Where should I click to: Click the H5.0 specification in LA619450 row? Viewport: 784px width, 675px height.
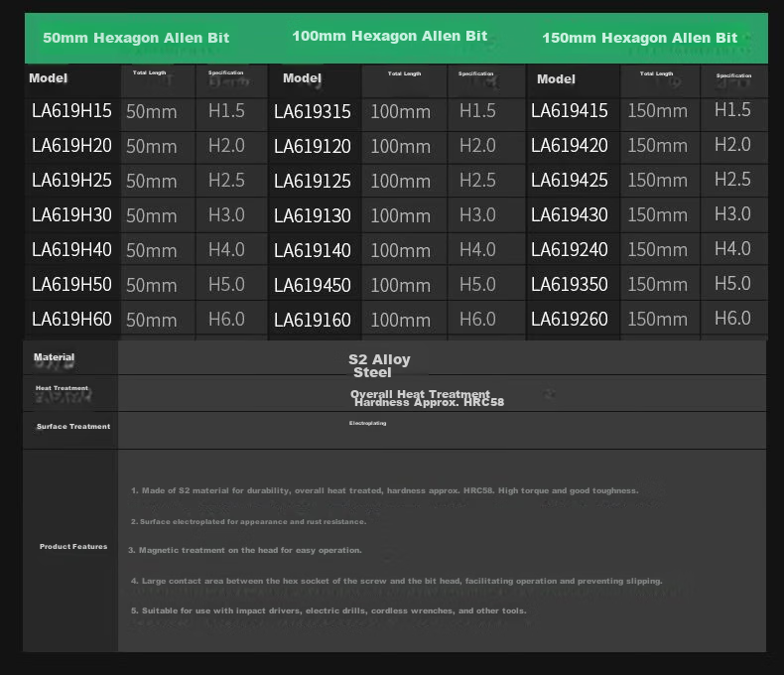(477, 284)
